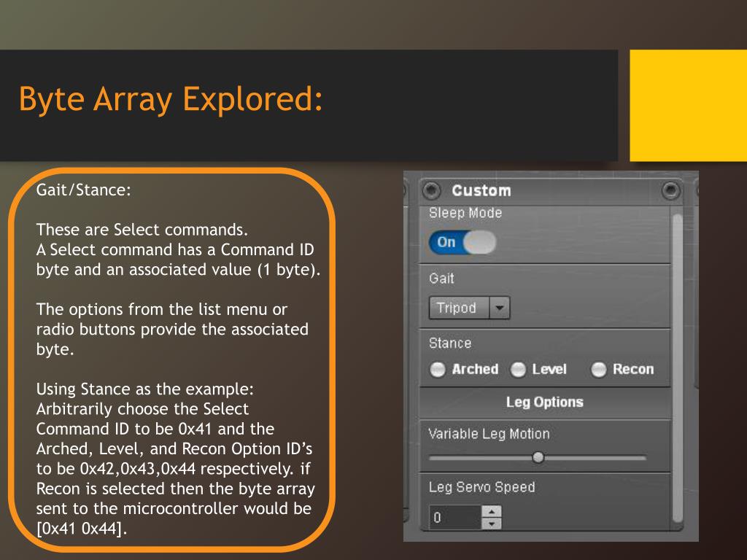Click the Tripod gait selection box
This screenshot has height=560, width=747.
460,308
